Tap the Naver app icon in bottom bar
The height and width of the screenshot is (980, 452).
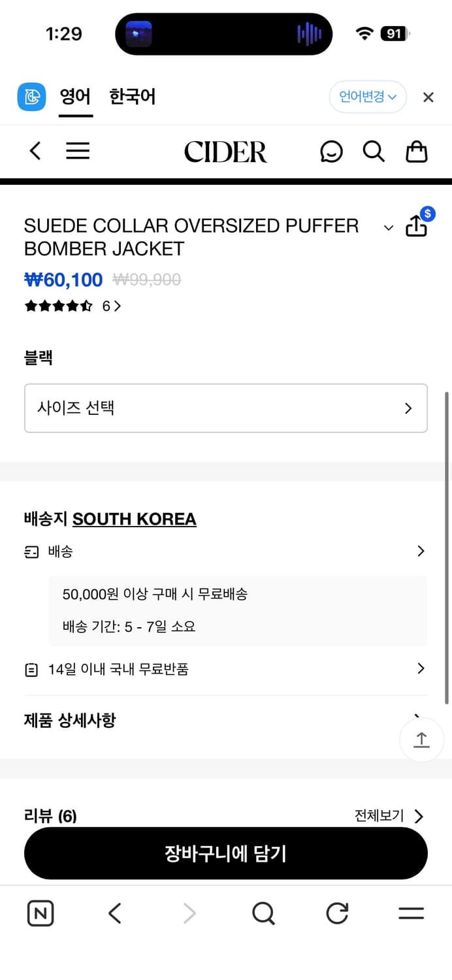pyautogui.click(x=40, y=913)
